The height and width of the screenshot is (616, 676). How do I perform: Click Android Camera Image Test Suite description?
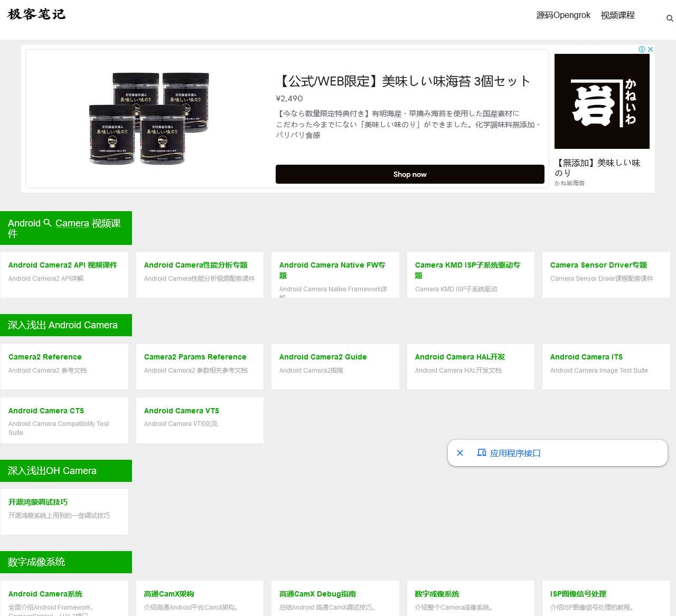point(599,371)
